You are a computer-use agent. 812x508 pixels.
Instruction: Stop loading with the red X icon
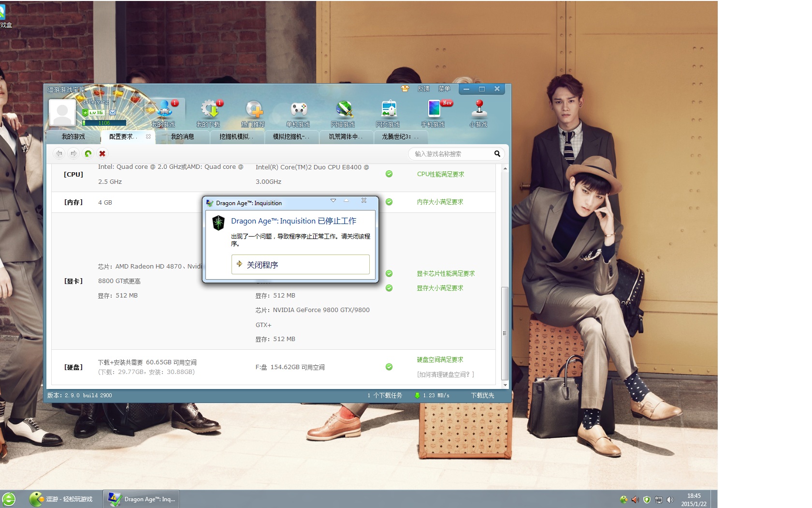[x=102, y=153]
